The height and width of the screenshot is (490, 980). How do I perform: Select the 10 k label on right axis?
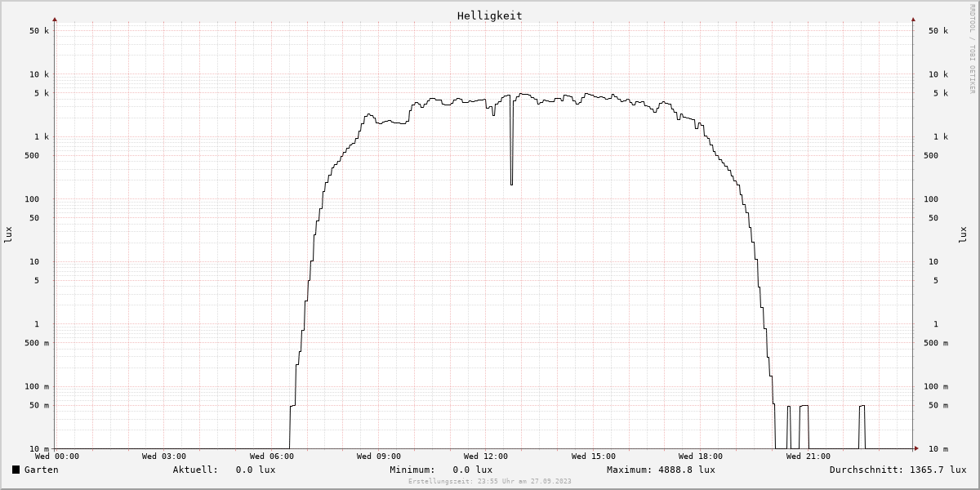click(x=938, y=74)
